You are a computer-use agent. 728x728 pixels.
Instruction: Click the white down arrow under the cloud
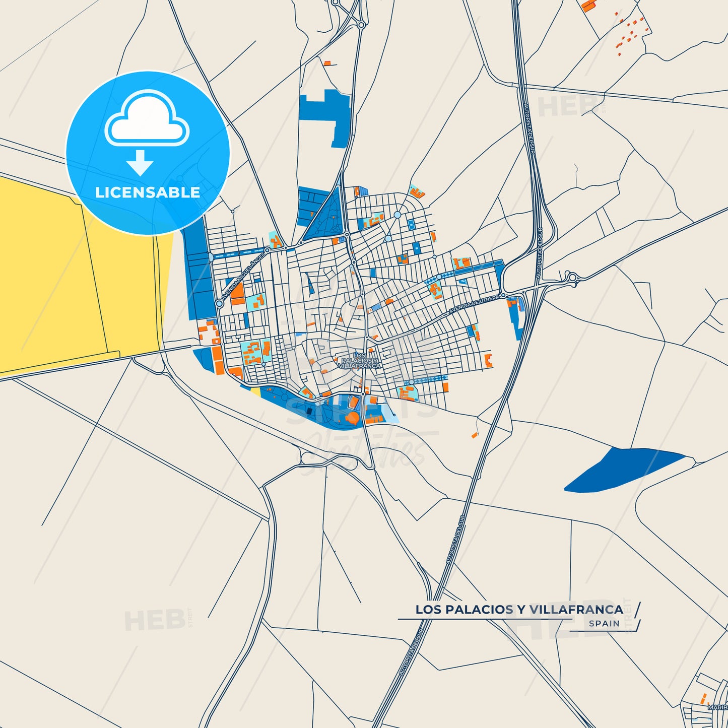pyautogui.click(x=140, y=163)
